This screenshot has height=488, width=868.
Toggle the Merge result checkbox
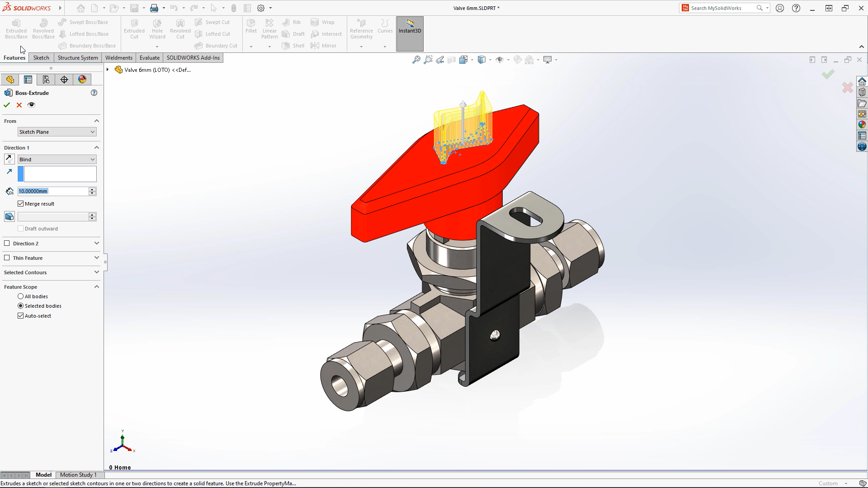click(x=21, y=203)
